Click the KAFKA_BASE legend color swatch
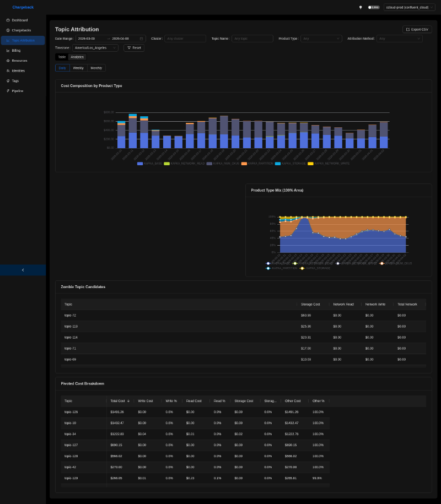The width and height of the screenshot is (441, 504). tap(139, 163)
